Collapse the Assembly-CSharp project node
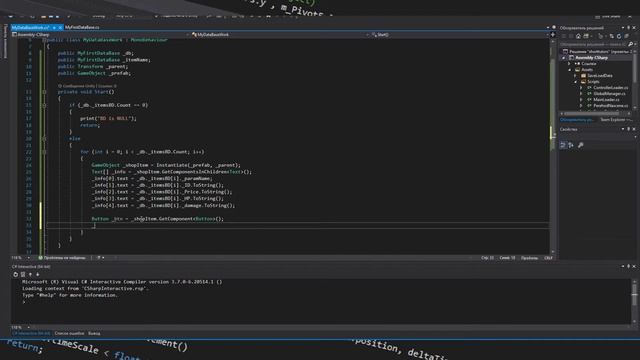This screenshot has height=360, width=640. coord(564,58)
